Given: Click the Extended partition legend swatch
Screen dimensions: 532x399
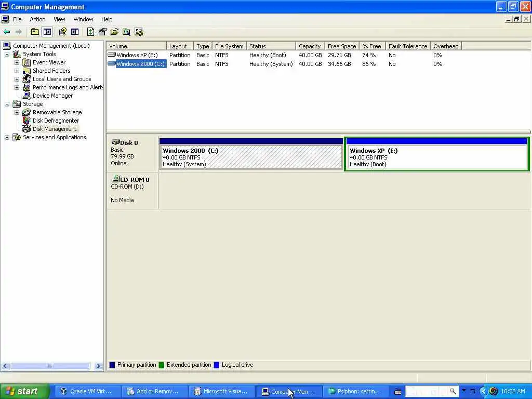Looking at the screenshot, I should tap(162, 365).
